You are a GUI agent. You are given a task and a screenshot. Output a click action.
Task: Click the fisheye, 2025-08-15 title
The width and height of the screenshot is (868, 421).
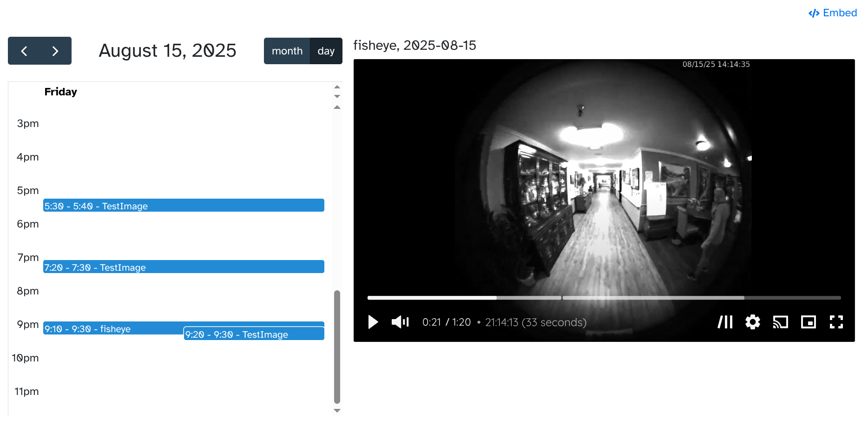[415, 45]
